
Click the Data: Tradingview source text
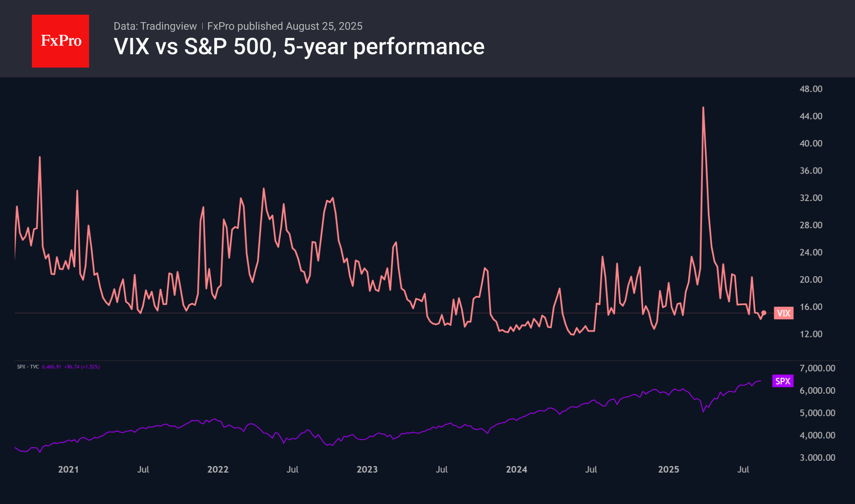click(155, 26)
